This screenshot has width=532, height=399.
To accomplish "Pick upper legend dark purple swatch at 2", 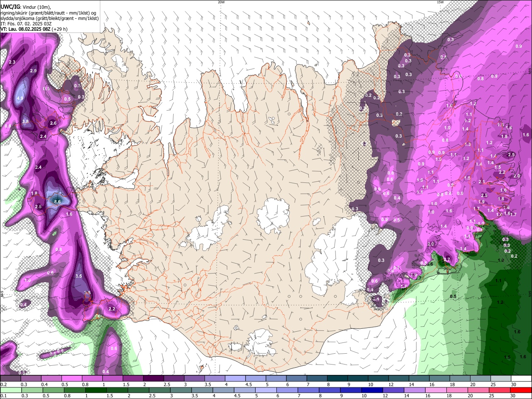I will [153, 379].
